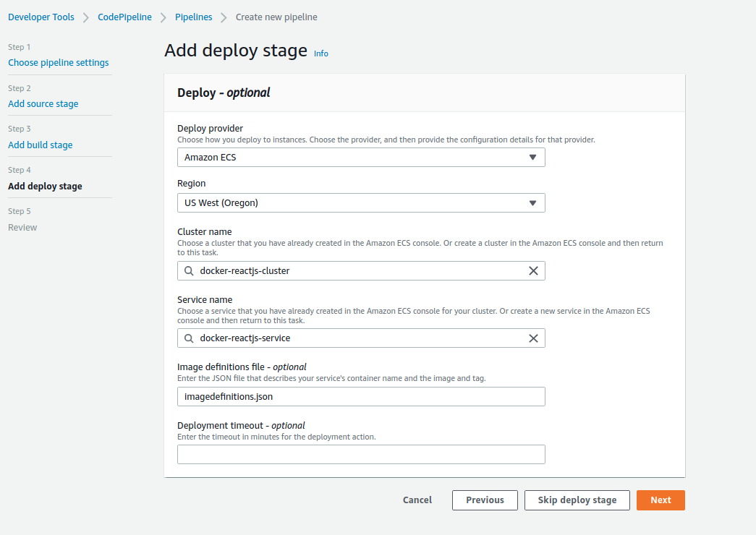Image resolution: width=756 pixels, height=535 pixels.
Task: Cancel the pipeline creation
Action: (x=417, y=500)
